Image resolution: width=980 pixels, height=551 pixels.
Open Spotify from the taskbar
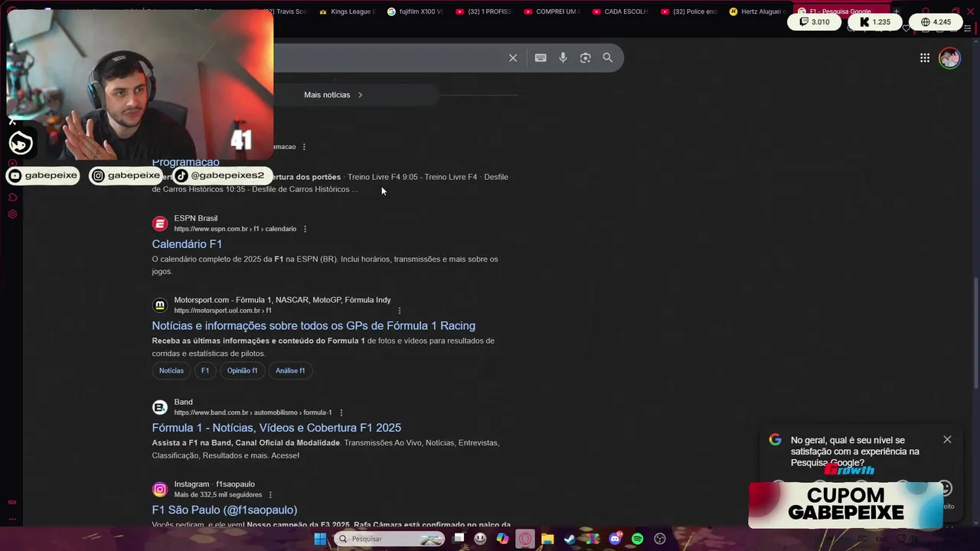coord(637,539)
